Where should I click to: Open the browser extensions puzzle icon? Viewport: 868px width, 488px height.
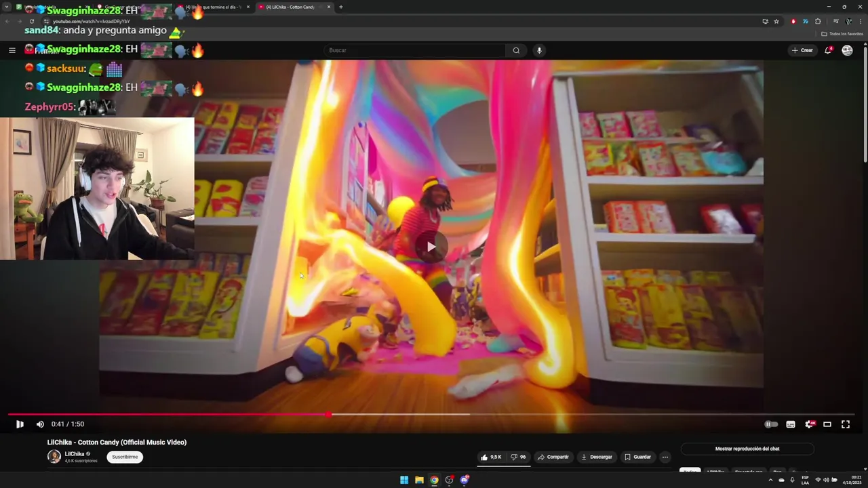point(818,21)
